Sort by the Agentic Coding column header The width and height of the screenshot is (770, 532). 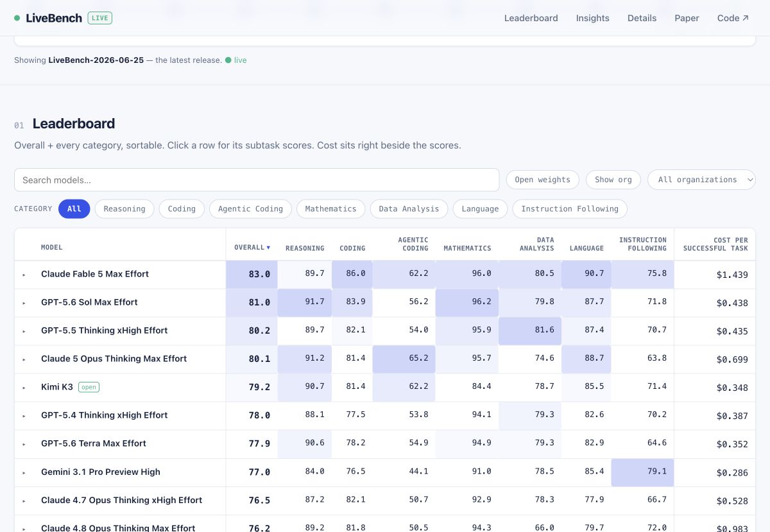404,244
